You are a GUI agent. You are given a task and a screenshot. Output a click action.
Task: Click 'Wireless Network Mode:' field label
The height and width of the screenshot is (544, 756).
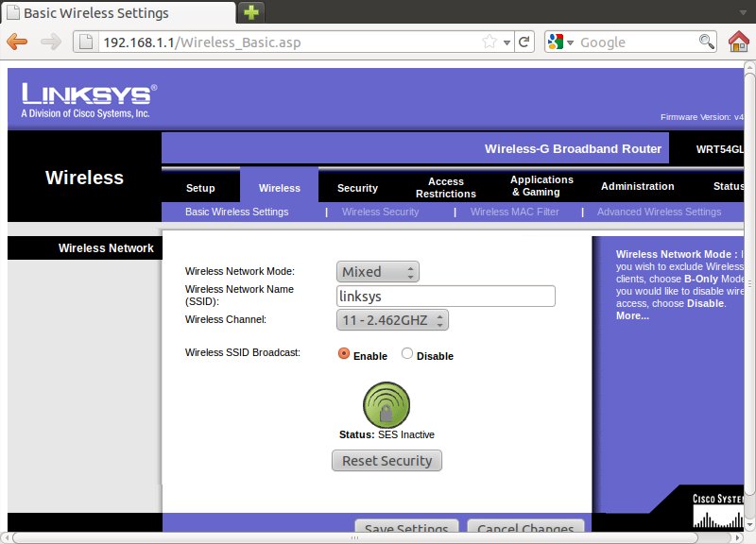pos(240,271)
